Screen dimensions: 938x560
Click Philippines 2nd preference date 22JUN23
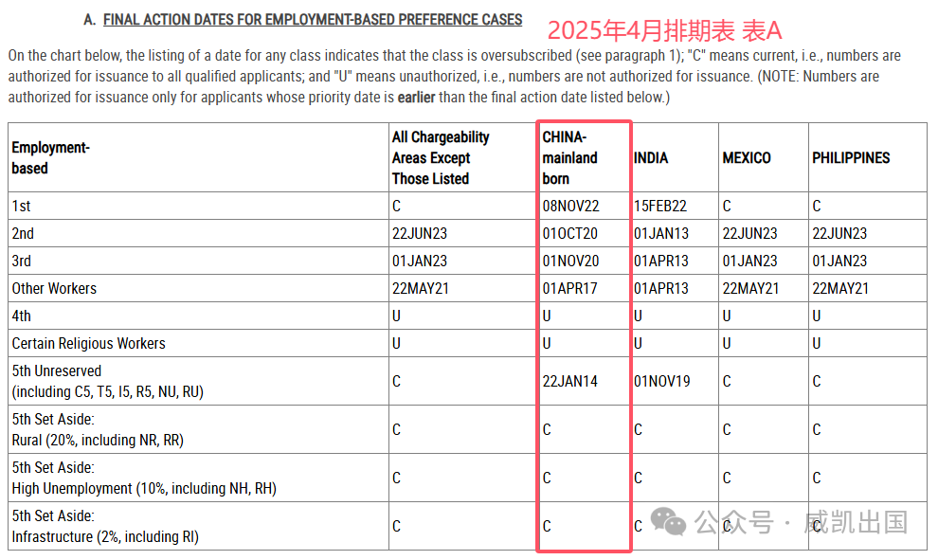click(x=839, y=233)
